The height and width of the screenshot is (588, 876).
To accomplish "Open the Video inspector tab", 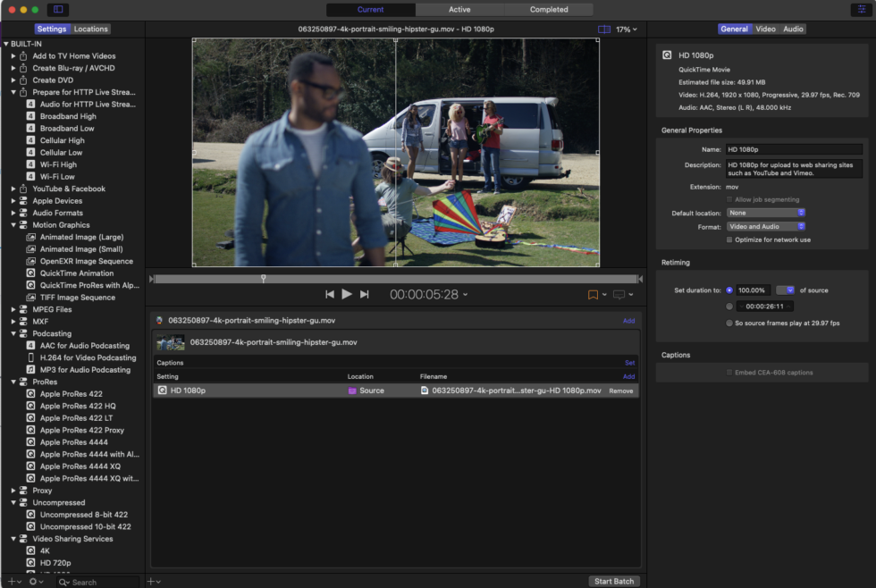I will pyautogui.click(x=765, y=29).
